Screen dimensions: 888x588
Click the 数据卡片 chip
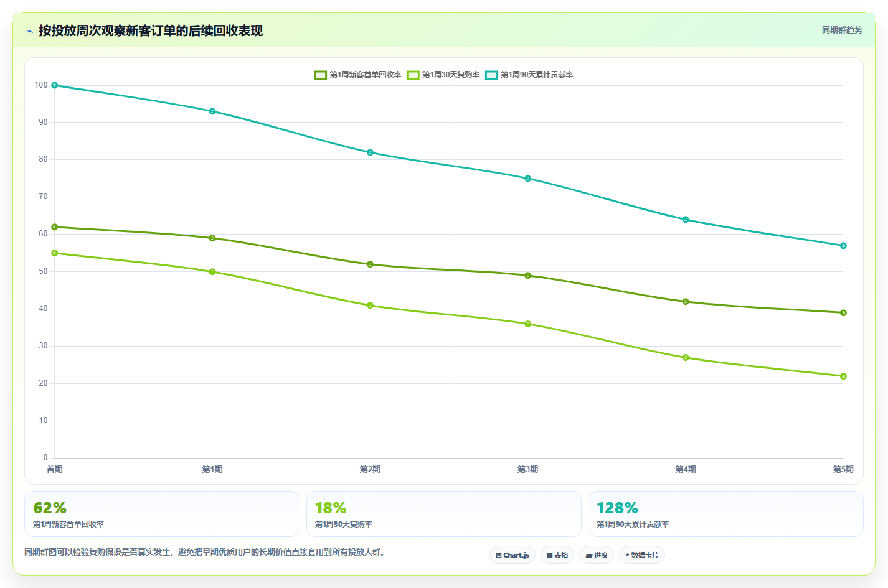(x=642, y=555)
